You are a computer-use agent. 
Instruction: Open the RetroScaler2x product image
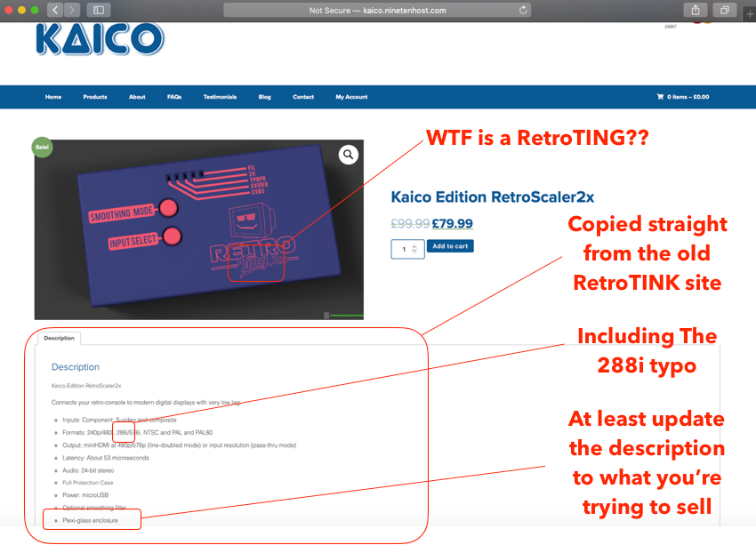click(198, 229)
